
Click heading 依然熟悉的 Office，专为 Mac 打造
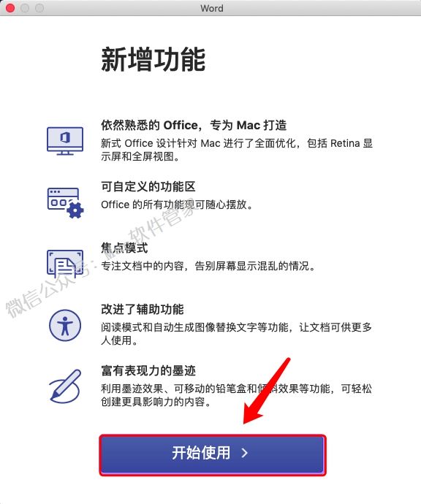[194, 125]
